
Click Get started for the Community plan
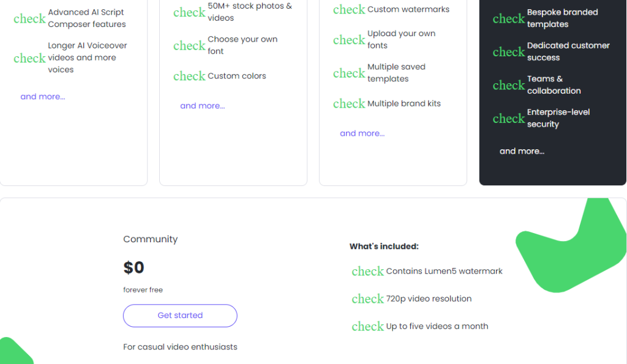pos(180,315)
